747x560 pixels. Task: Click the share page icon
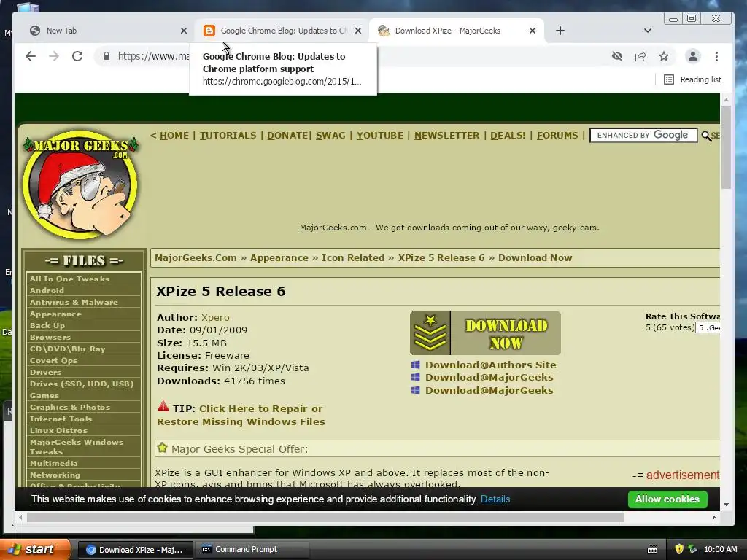click(x=640, y=56)
